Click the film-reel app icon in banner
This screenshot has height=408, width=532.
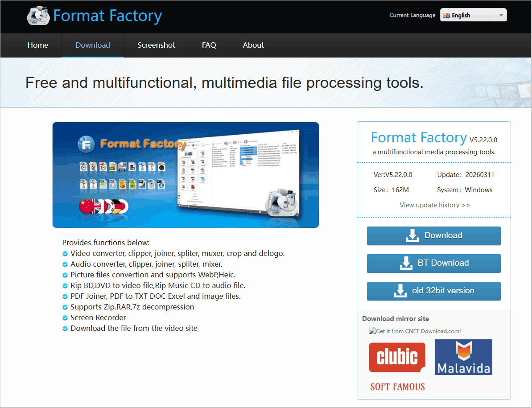click(x=281, y=203)
